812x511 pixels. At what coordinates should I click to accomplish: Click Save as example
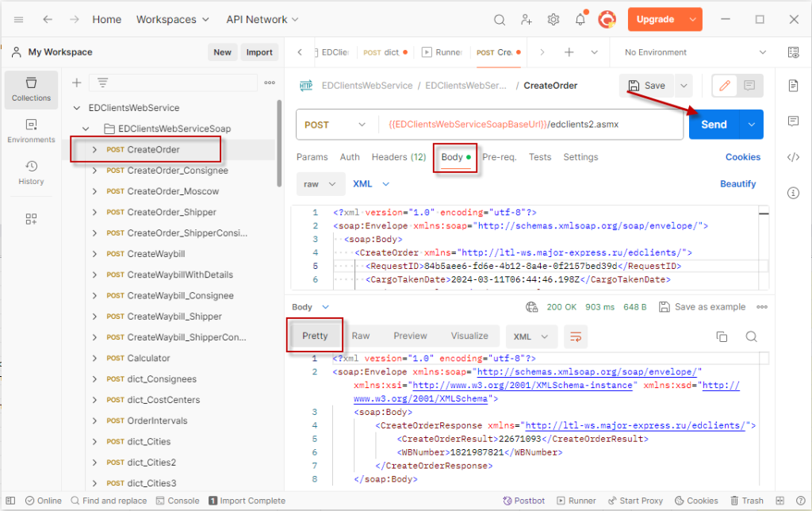tap(703, 307)
